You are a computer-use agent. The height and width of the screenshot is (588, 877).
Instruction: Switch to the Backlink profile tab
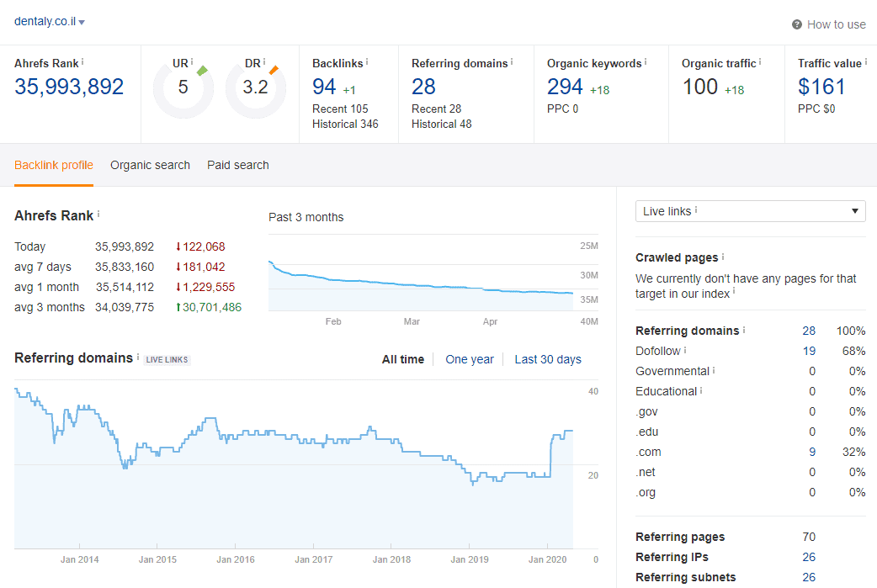(x=54, y=166)
